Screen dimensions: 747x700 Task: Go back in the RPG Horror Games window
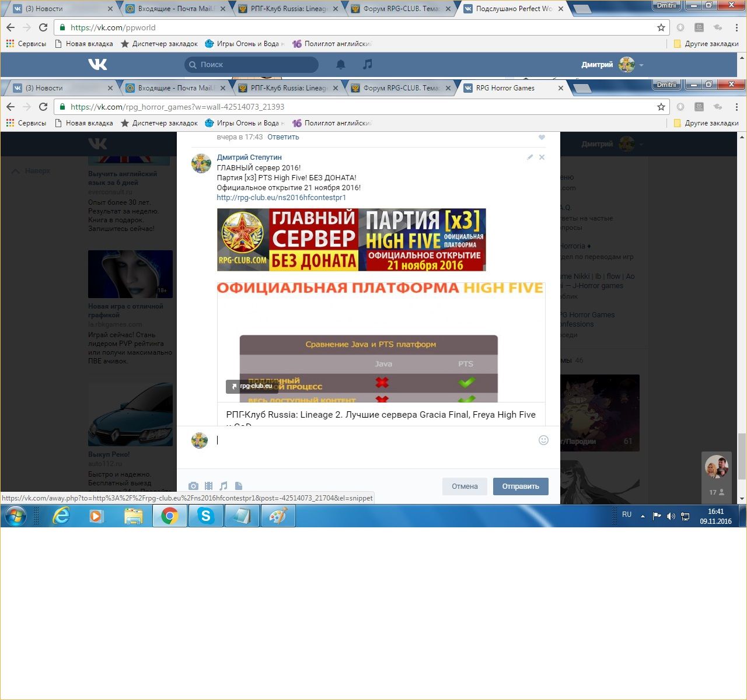coord(11,107)
